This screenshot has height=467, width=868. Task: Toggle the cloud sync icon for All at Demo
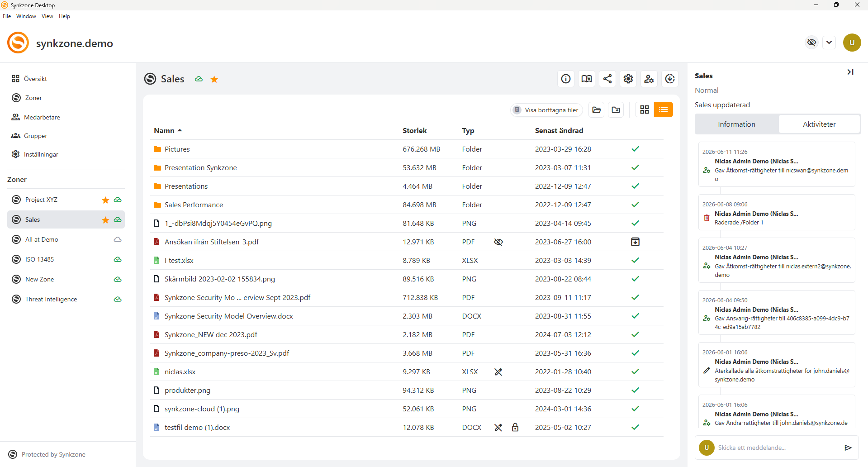pyautogui.click(x=118, y=239)
